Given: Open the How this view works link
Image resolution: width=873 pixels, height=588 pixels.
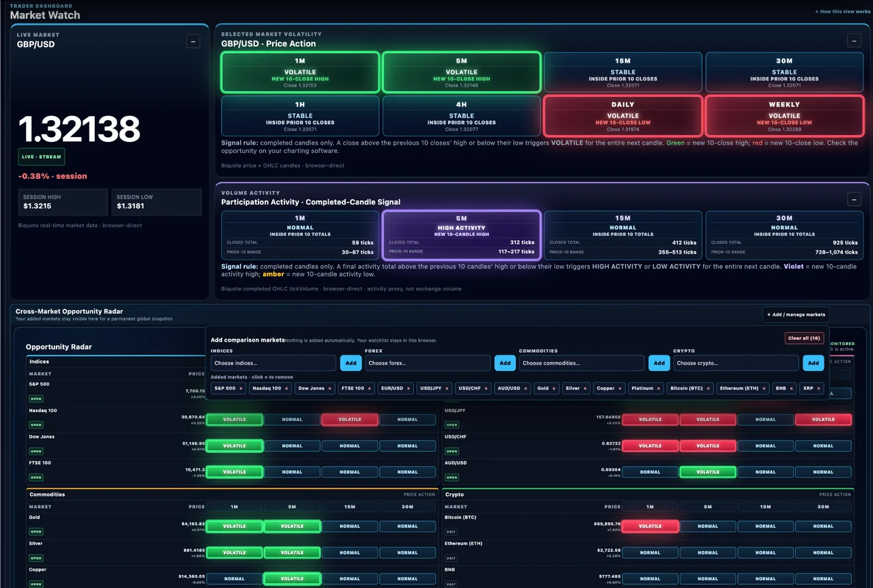Looking at the screenshot, I should coord(842,12).
